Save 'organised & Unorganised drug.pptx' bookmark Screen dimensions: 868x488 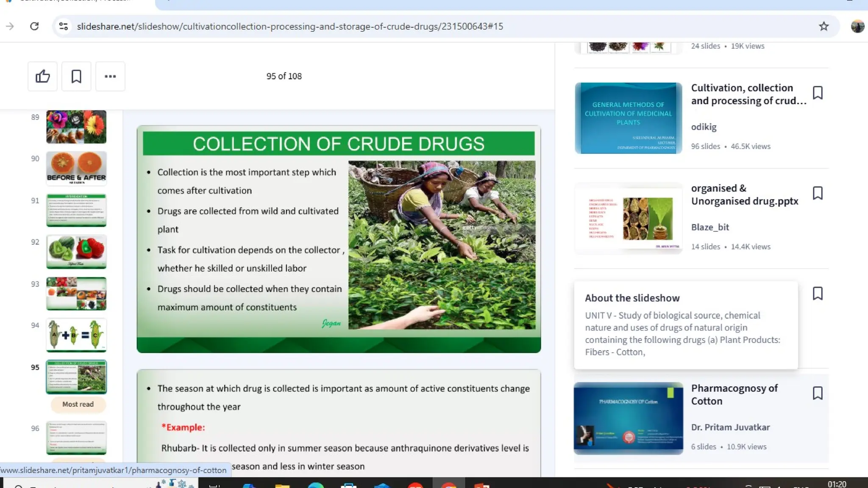(x=818, y=193)
